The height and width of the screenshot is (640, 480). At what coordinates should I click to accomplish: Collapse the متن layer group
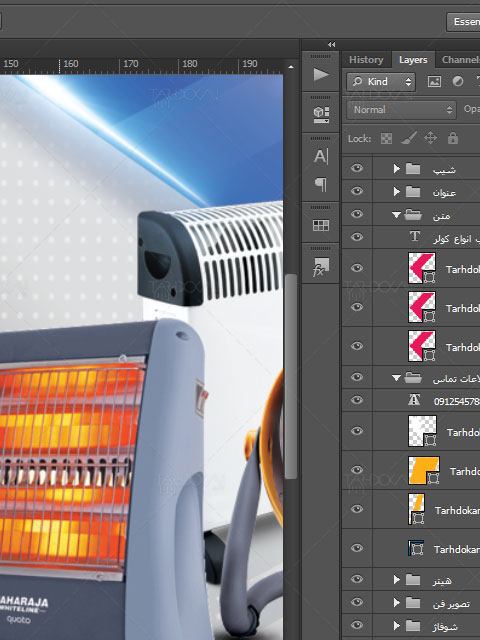click(396, 215)
